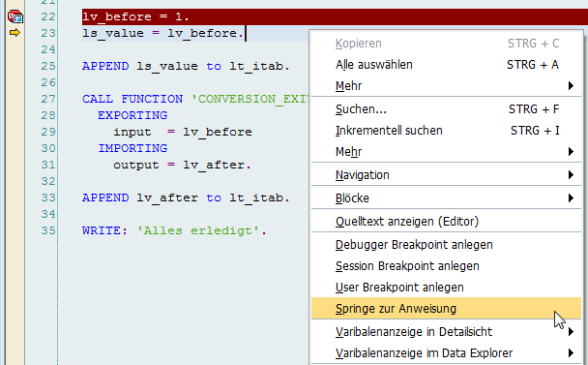The height and width of the screenshot is (365, 588).
Task: Click line number 35 in the gutter
Action: point(48,231)
